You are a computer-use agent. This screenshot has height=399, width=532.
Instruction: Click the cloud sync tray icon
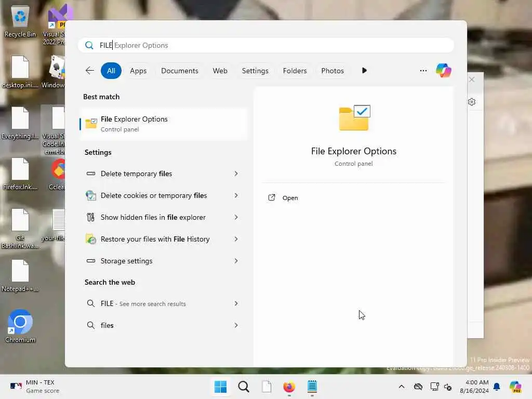(418, 387)
